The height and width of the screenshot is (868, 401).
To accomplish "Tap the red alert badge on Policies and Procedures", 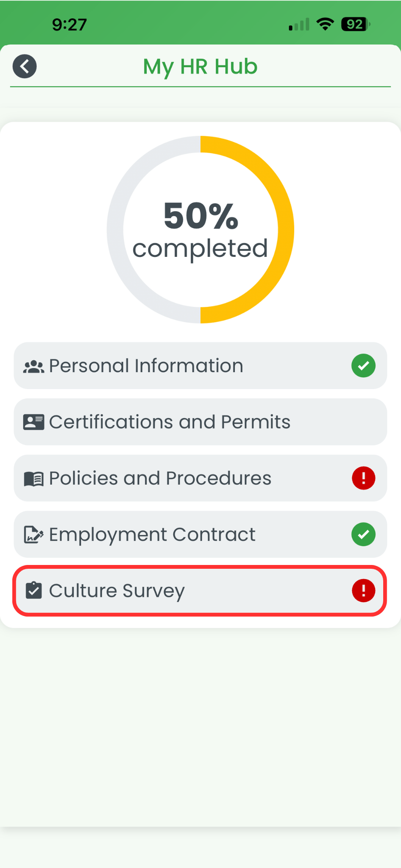I will 364,478.
